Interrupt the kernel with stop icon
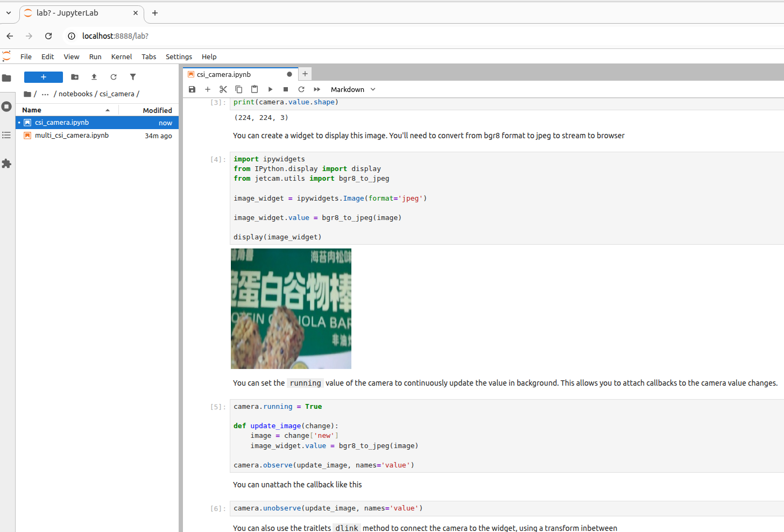The height and width of the screenshot is (532, 784). pyautogui.click(x=286, y=89)
